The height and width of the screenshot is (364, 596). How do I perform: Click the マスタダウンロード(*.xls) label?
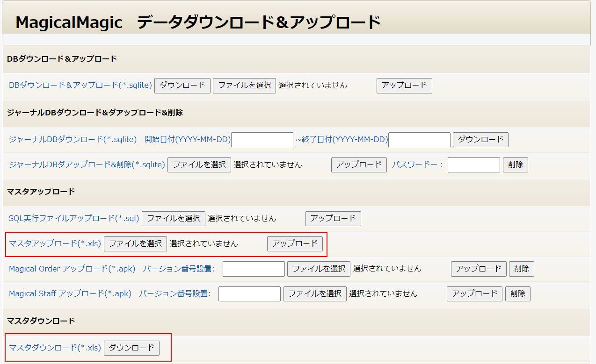(x=55, y=348)
